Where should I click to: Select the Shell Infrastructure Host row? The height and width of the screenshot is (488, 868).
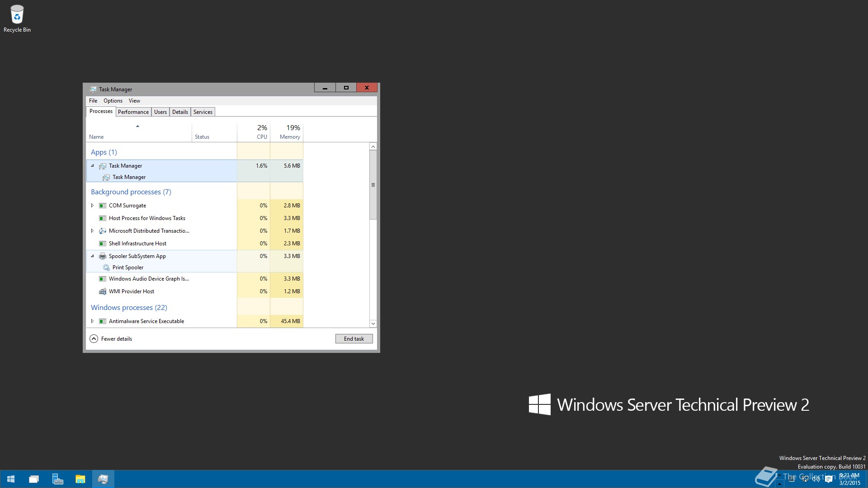click(x=194, y=244)
